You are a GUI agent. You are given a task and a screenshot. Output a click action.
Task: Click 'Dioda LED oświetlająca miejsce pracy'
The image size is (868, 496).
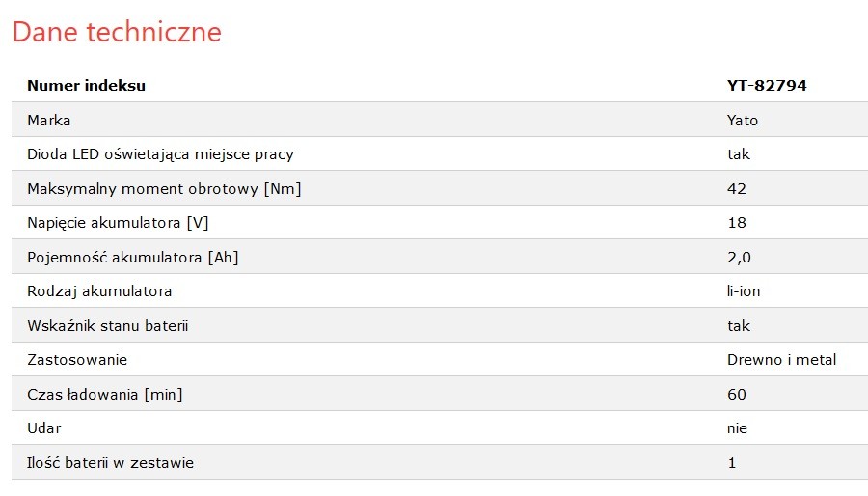point(160,154)
